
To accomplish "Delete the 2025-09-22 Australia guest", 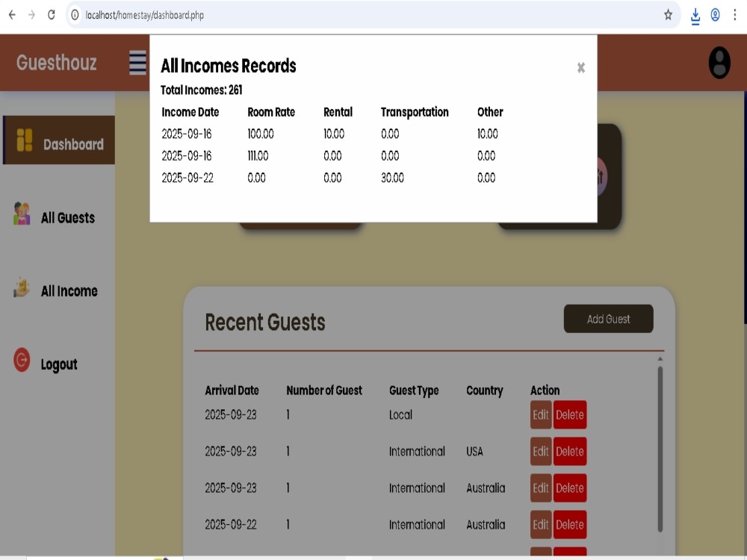I will point(570,525).
